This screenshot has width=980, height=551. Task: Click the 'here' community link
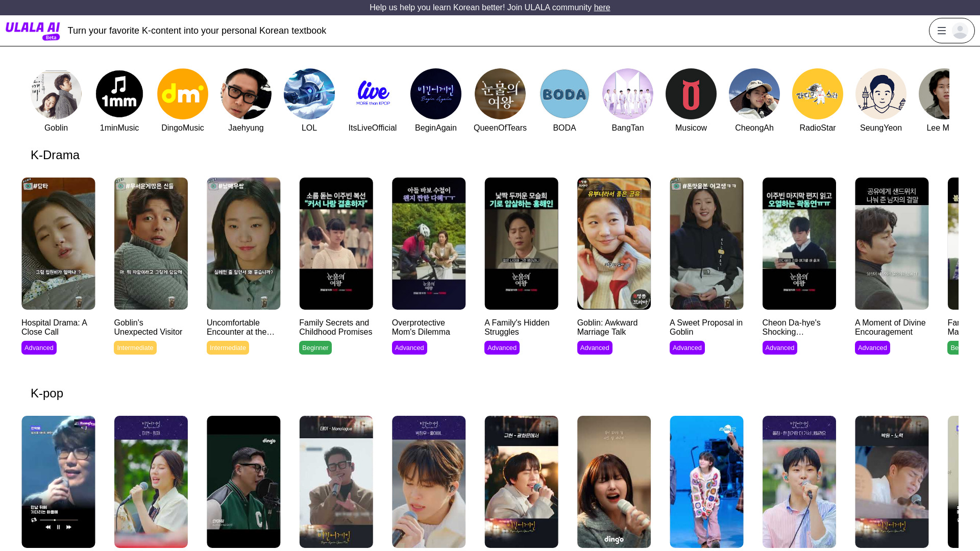tap(602, 8)
